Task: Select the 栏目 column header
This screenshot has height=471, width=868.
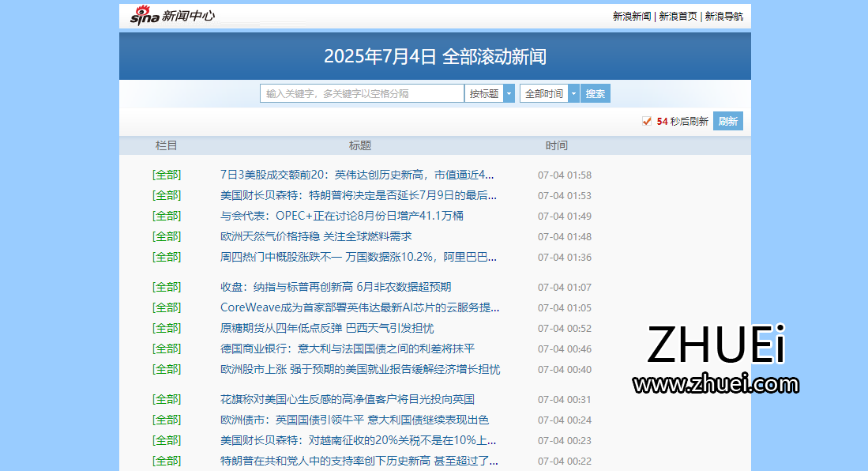Action: pos(166,145)
